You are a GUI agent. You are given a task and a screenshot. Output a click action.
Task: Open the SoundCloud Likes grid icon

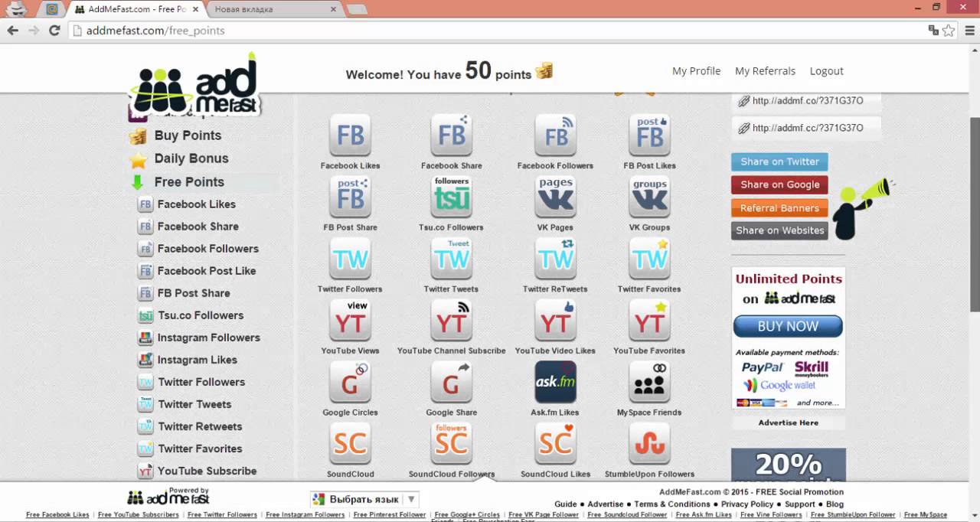click(x=555, y=444)
